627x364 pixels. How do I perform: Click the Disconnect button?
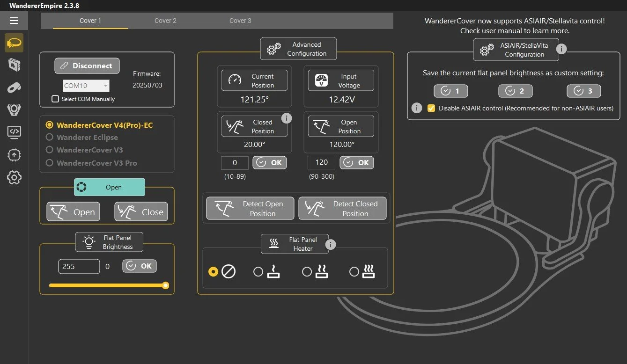tap(87, 66)
